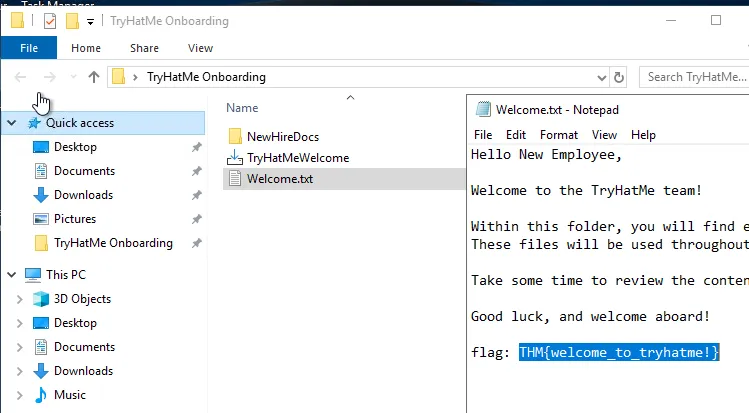
Task: Open the address bar history dropdown
Action: (x=600, y=77)
